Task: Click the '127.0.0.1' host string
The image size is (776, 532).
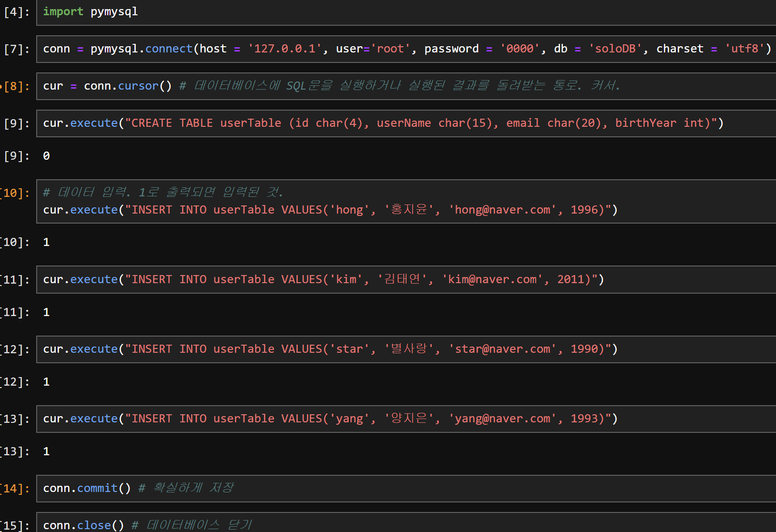Action: tap(285, 49)
